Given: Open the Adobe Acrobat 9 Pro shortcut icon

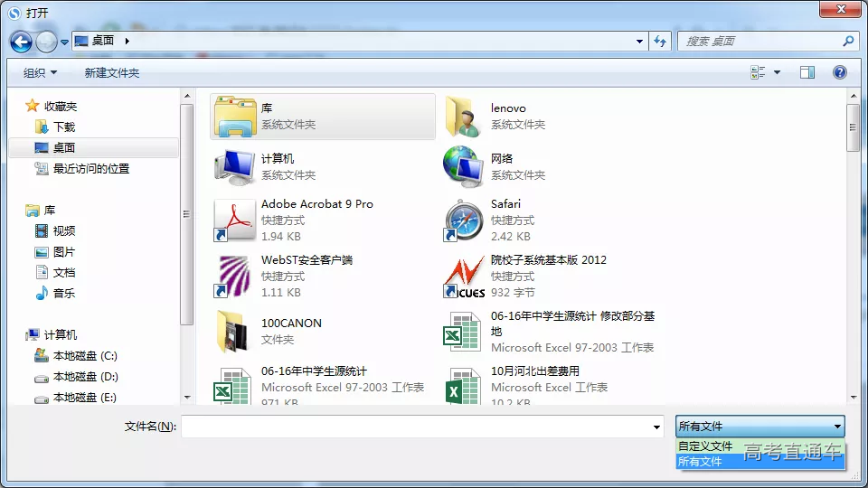Looking at the screenshot, I should point(235,221).
